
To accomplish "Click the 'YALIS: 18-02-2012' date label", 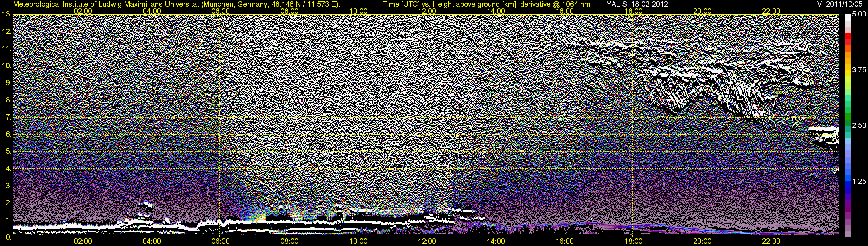I will [x=637, y=4].
